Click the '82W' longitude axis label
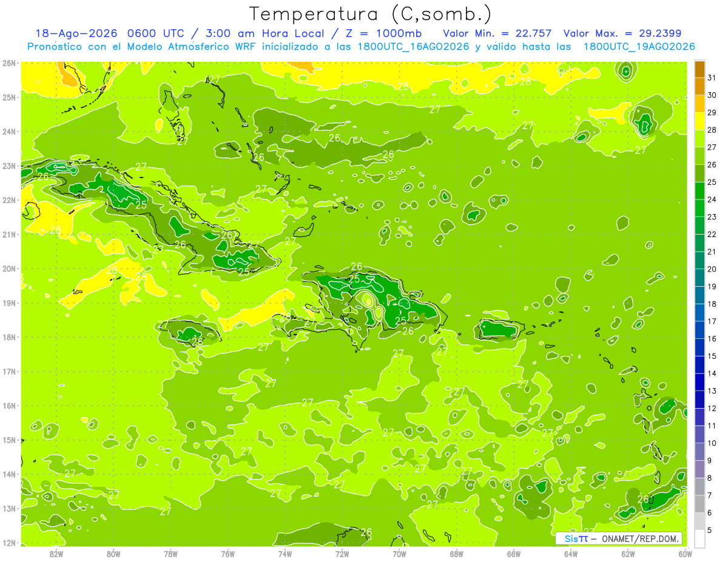Image resolution: width=728 pixels, height=562 pixels. tap(56, 554)
